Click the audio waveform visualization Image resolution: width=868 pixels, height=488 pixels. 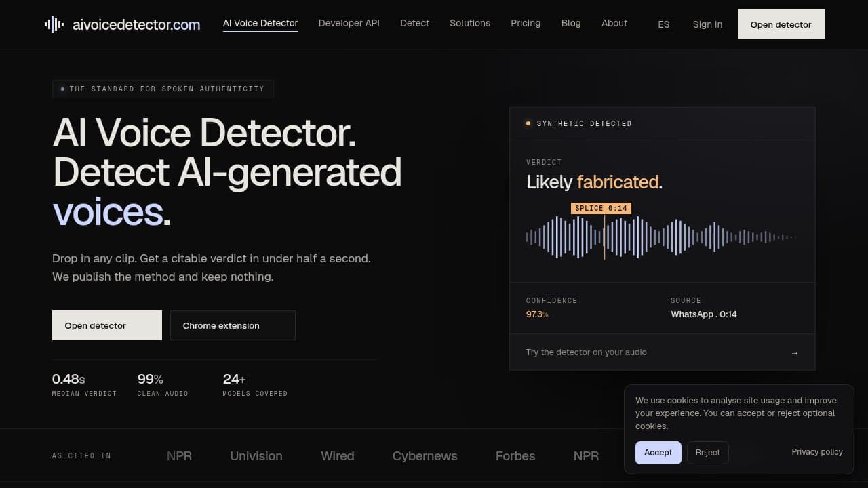(661, 237)
